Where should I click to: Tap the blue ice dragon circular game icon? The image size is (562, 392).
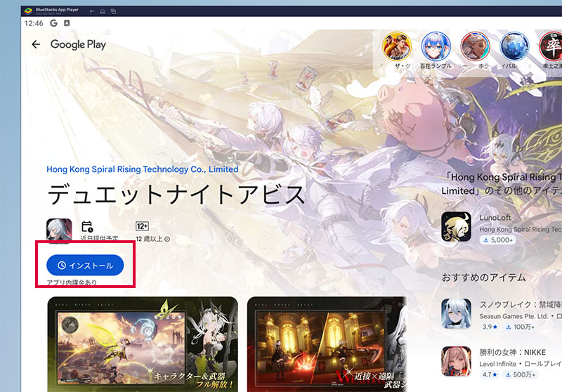pos(514,48)
